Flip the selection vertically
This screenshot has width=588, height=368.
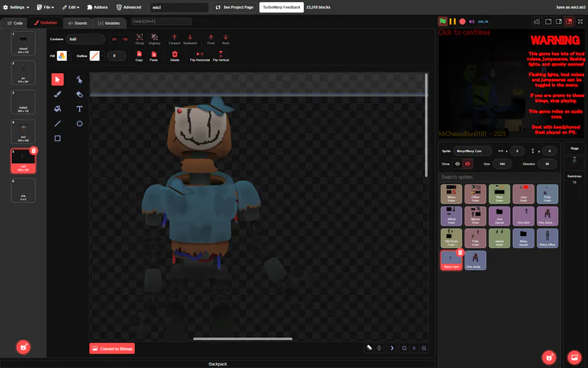(221, 56)
